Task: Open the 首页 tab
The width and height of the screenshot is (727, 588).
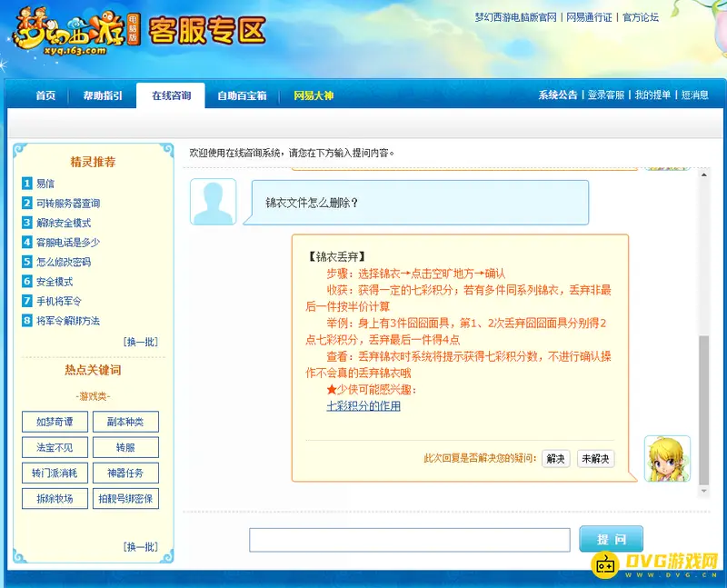Action: (45, 95)
